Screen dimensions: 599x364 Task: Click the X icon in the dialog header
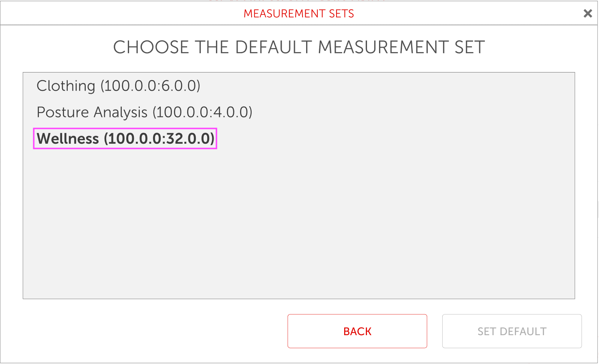587,14
